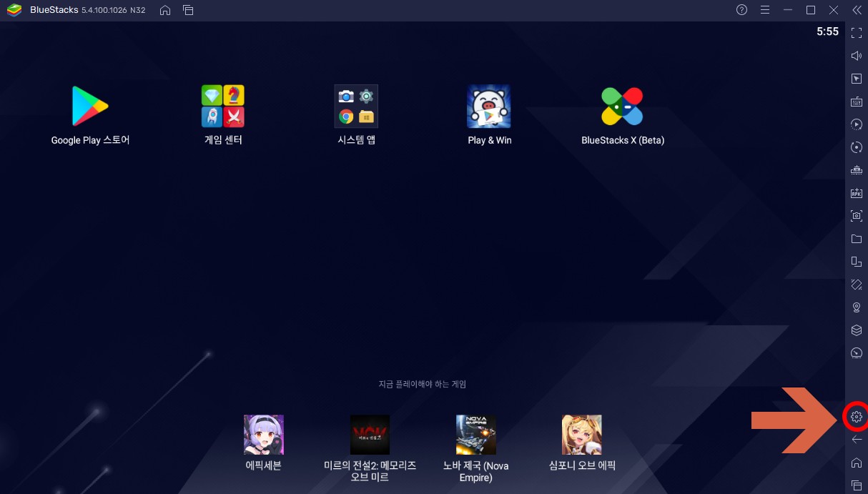Open macro recorder icon in sidebar

click(857, 124)
